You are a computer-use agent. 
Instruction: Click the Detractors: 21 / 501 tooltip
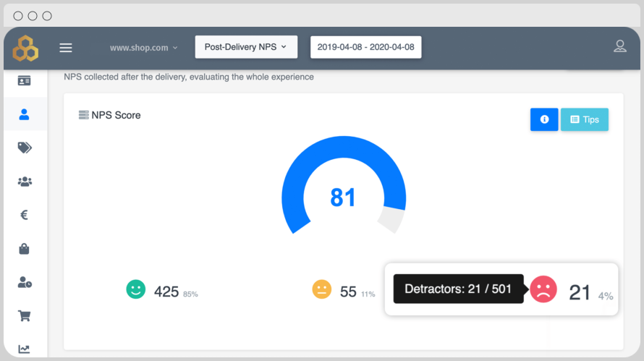458,289
